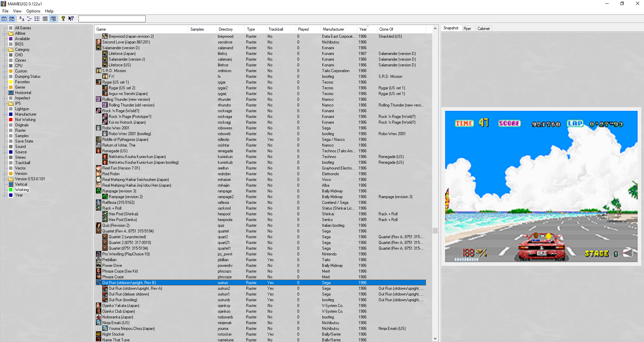
Task: Expand the Year tree node
Action: [4, 195]
